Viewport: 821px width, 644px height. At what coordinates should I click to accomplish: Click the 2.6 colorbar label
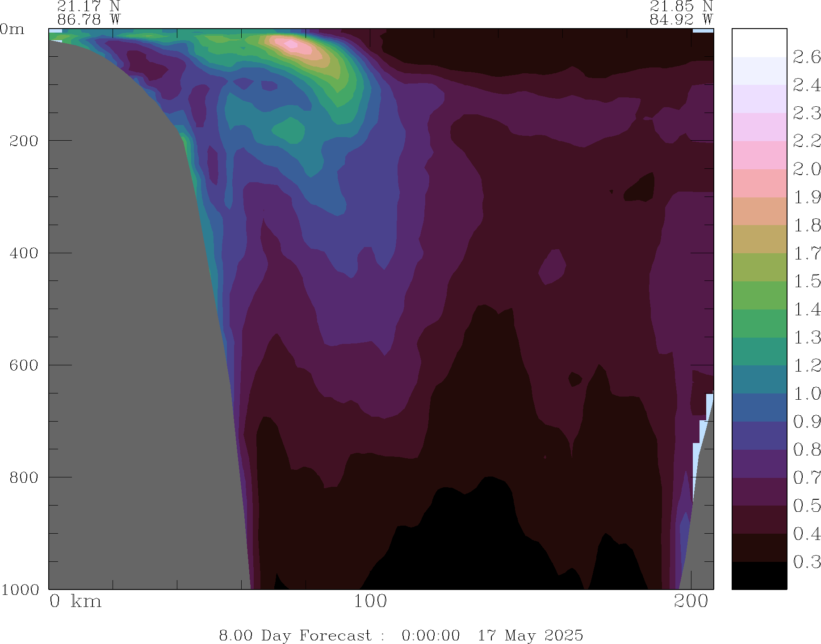click(x=807, y=57)
